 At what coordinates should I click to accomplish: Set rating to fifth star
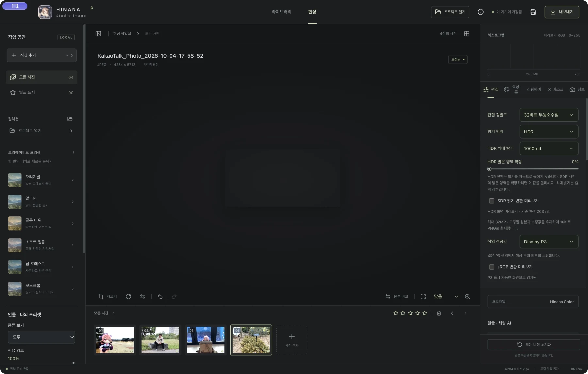pos(425,313)
